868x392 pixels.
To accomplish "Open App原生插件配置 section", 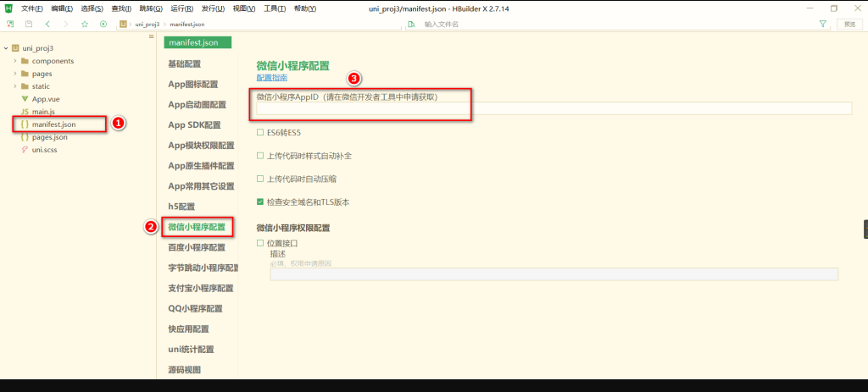I will coord(201,166).
